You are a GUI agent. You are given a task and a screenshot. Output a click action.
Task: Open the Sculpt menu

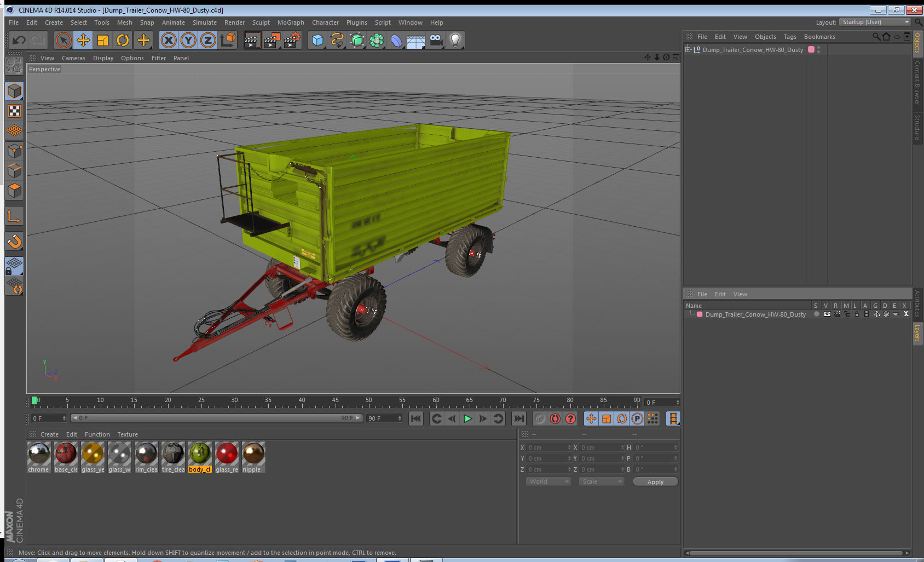261,22
